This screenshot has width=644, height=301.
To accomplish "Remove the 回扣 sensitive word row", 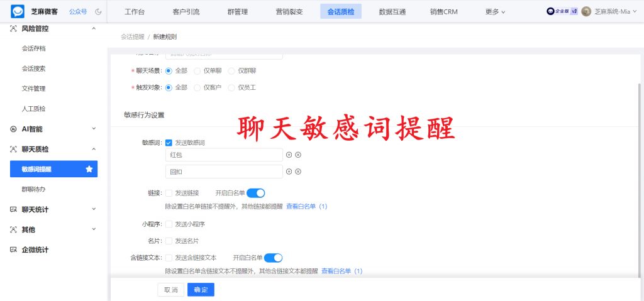I will pyautogui.click(x=298, y=172).
